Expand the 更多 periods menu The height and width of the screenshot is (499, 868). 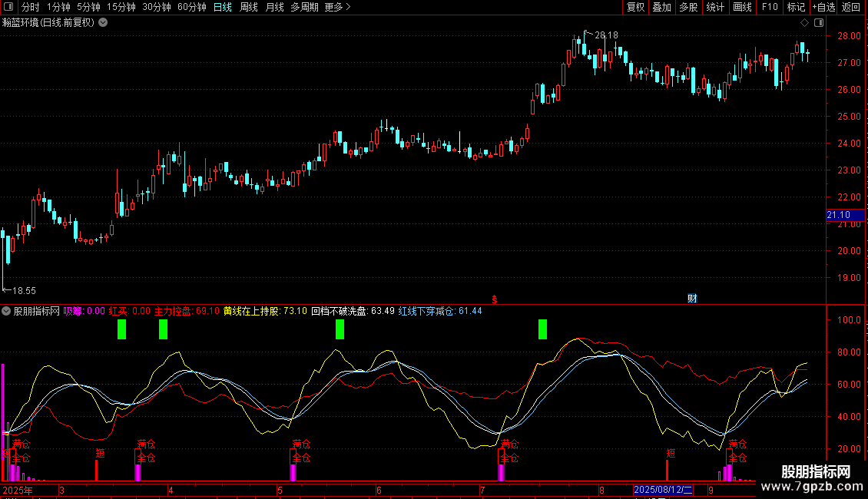tap(337, 7)
